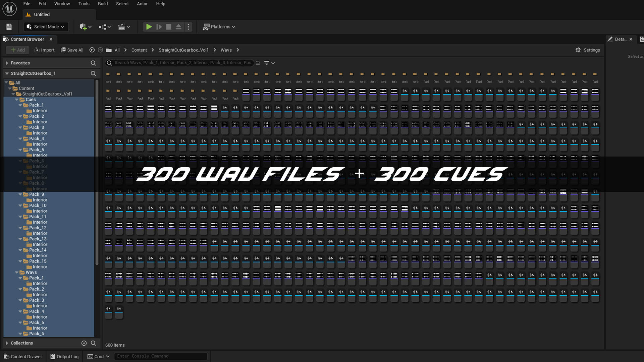644x362 pixels.
Task: Click the console command input field
Action: click(x=160, y=356)
